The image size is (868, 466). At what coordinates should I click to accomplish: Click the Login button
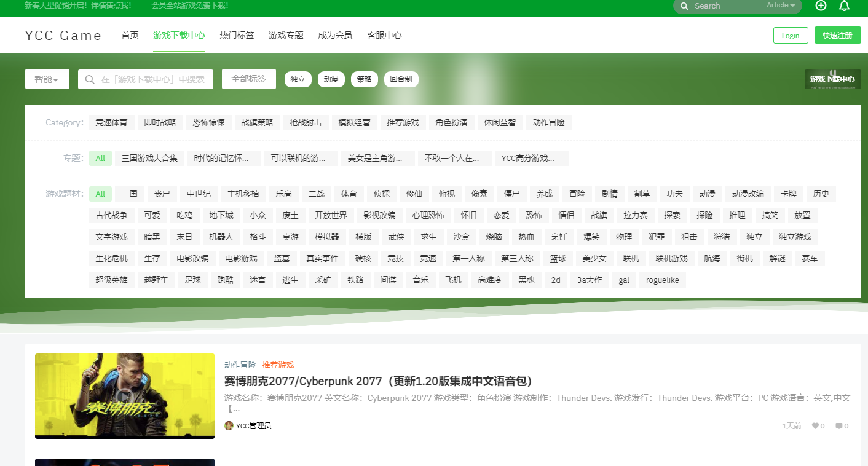(x=791, y=36)
